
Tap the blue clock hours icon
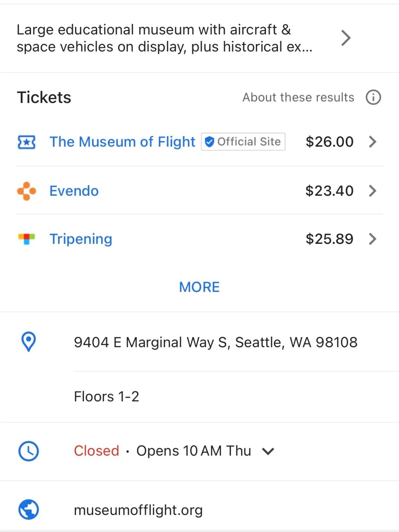pos(28,451)
